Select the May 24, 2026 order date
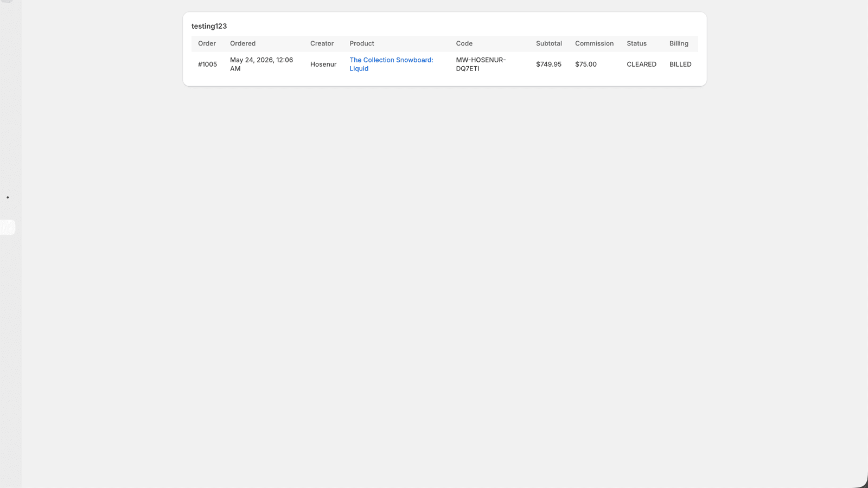Viewport: 868px width, 488px height. [x=261, y=64]
